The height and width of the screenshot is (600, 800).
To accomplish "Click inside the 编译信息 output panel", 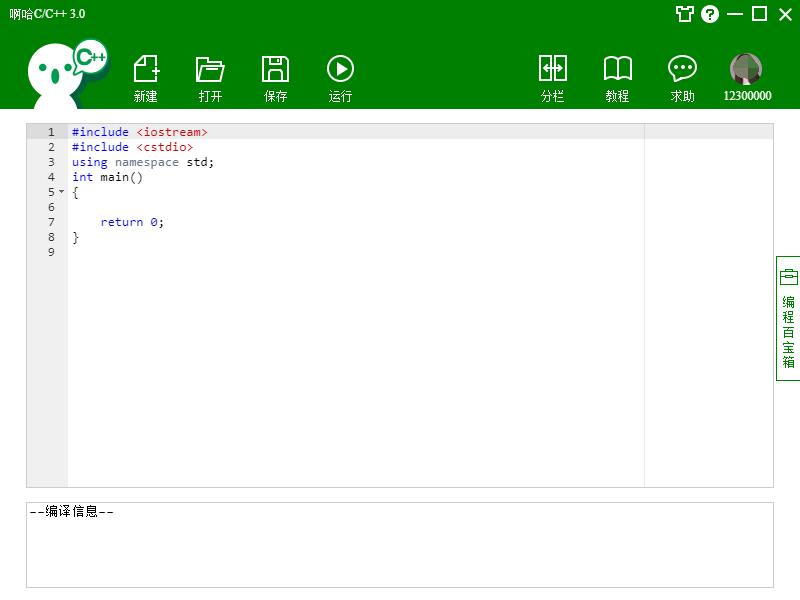I will coord(400,545).
